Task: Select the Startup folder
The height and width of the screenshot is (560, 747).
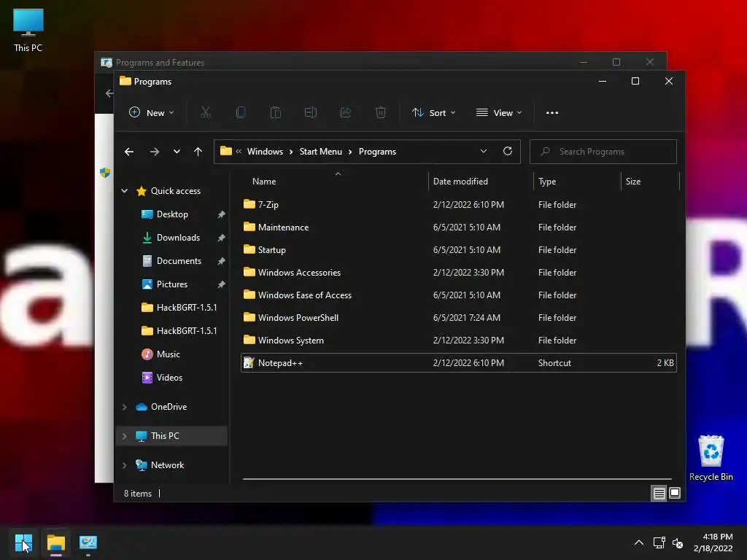Action: tap(459, 250)
